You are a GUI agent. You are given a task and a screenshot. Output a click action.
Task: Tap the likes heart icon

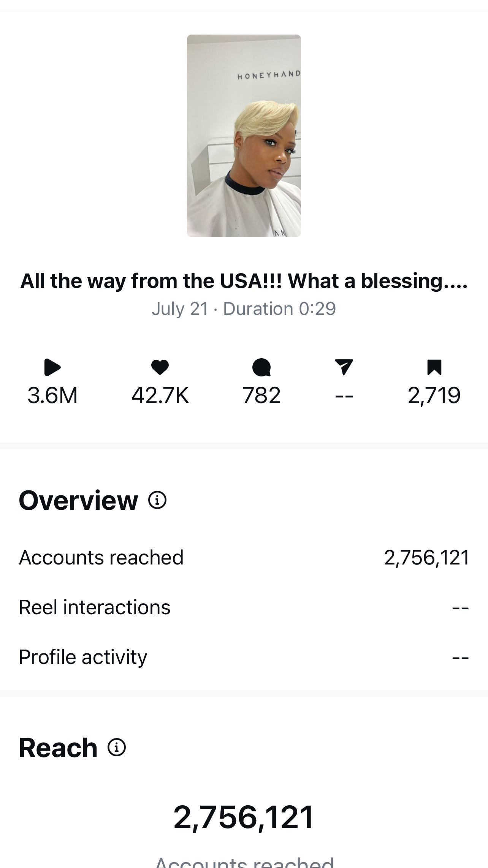coord(160,367)
